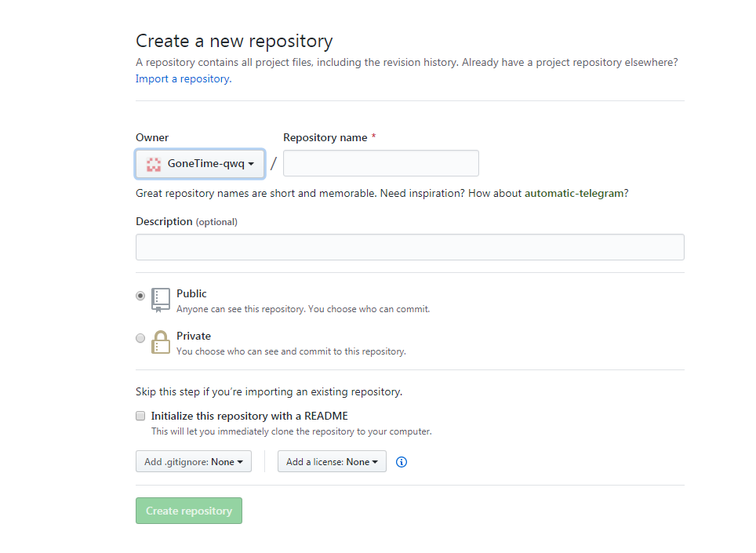Click the Description (optional) label
The height and width of the screenshot is (553, 756).
(186, 221)
